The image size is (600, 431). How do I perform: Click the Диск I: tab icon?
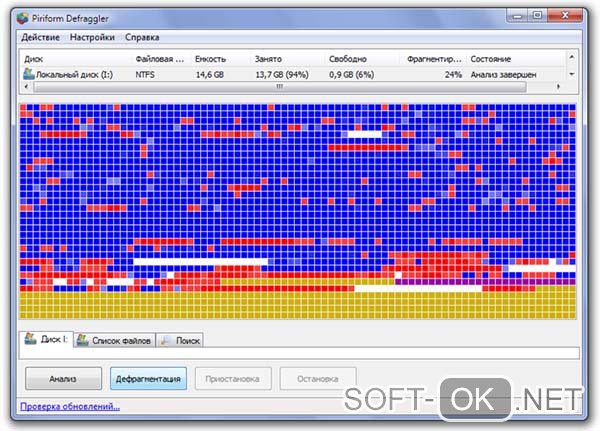coord(31,339)
